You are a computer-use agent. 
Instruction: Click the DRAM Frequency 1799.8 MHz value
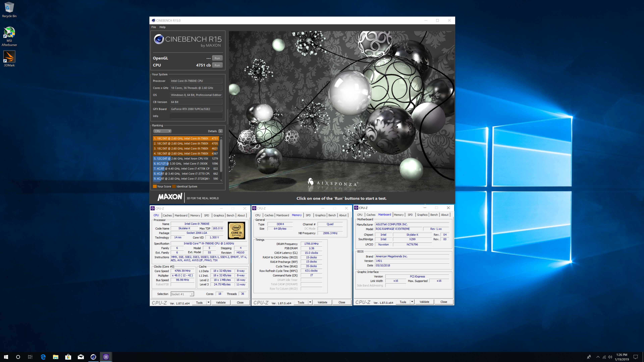click(x=311, y=244)
